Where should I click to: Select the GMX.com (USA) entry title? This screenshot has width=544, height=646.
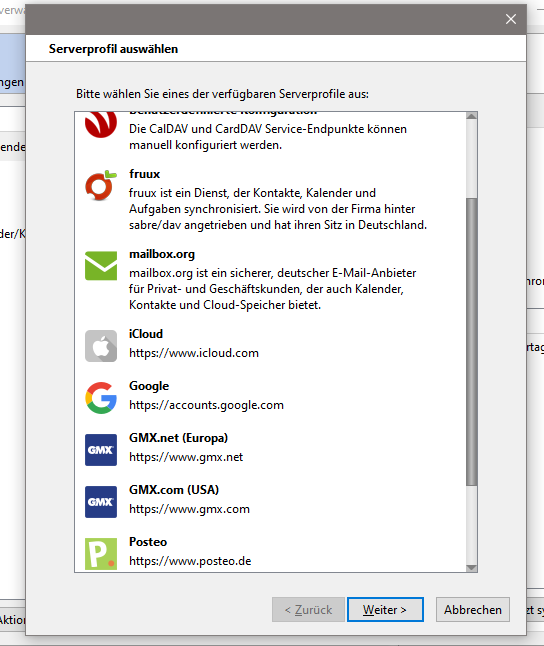point(174,490)
